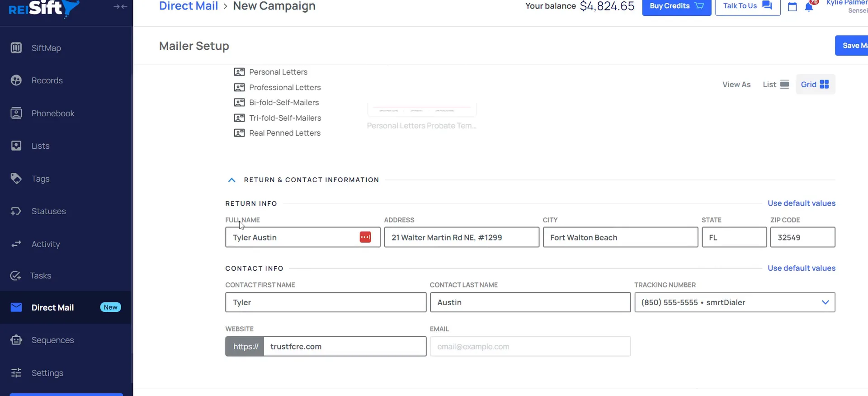Open the Settings sidebar icon

click(16, 373)
